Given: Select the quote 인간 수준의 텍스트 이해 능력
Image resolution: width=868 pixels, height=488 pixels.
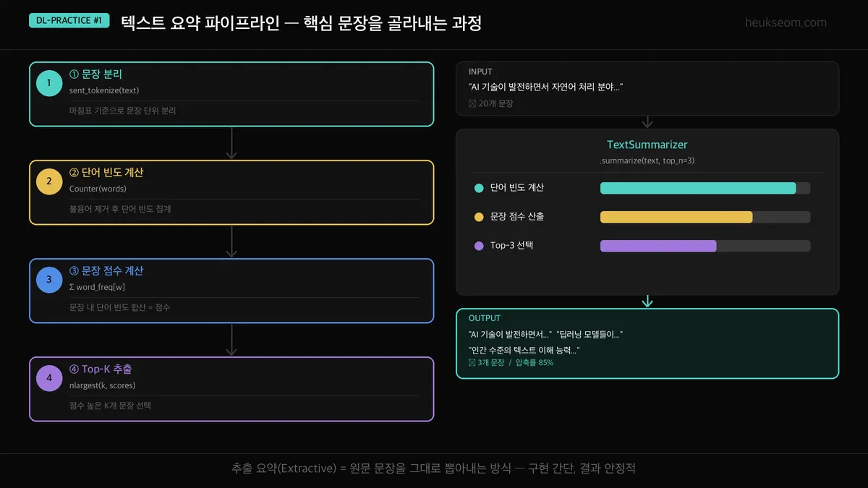Looking at the screenshot, I should coord(524,350).
